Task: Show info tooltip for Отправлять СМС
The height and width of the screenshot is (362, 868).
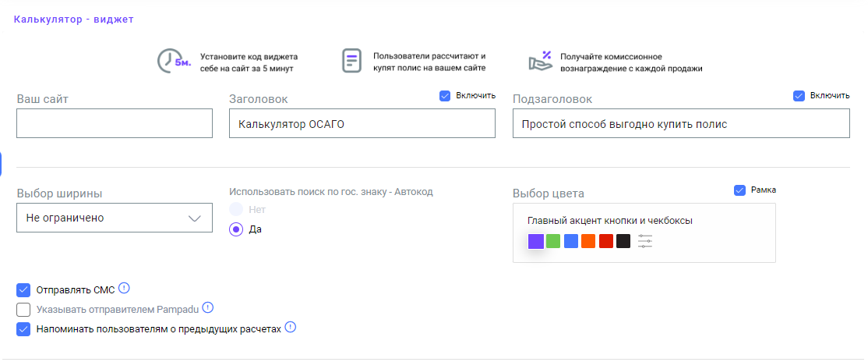Action: tap(124, 288)
